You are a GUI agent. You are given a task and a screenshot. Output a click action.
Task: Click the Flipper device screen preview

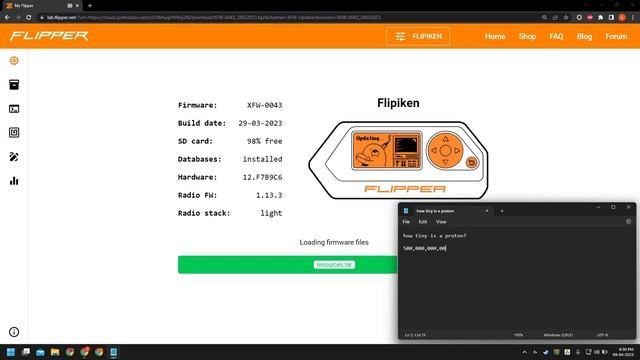tap(387, 151)
